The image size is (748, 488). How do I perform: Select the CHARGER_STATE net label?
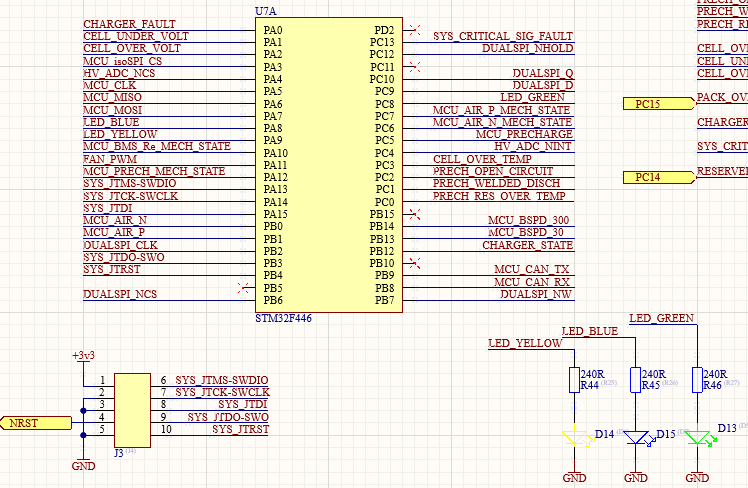(528, 245)
